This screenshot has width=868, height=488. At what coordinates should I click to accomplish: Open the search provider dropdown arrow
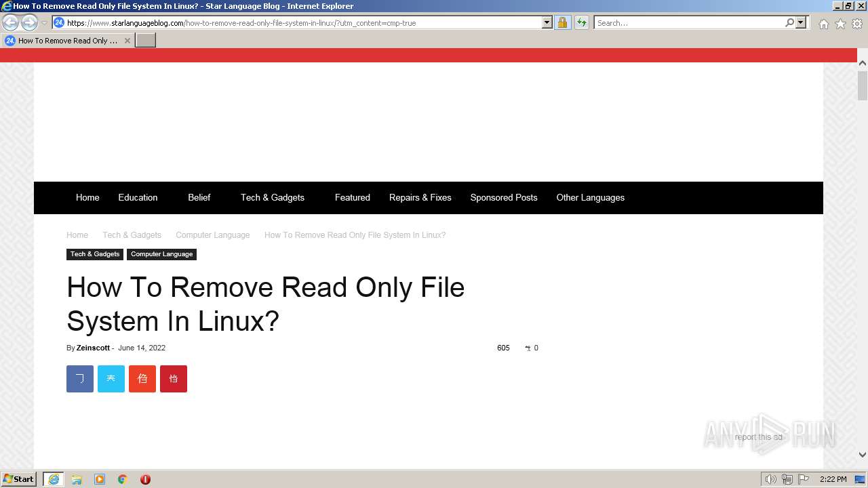tap(801, 22)
